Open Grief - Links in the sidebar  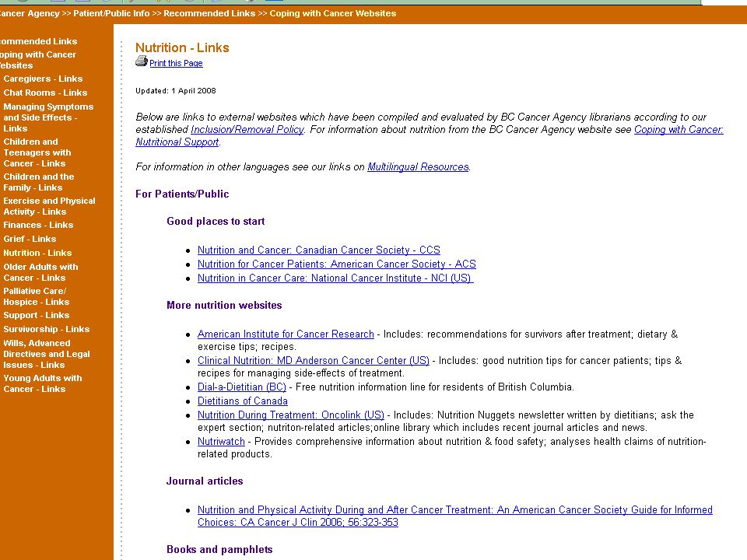(30, 239)
